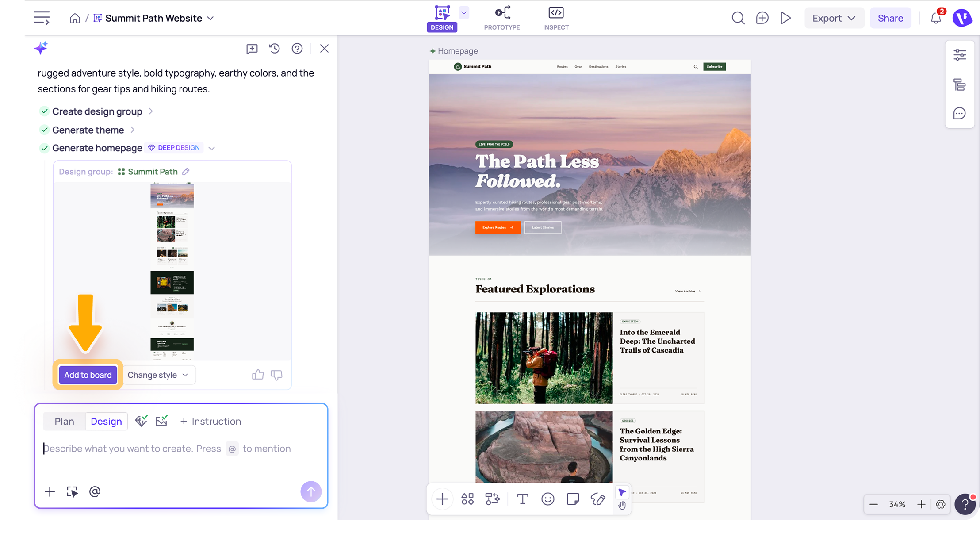This screenshot has width=980, height=537.
Task: Open the layers tree panel icon
Action: (960, 84)
